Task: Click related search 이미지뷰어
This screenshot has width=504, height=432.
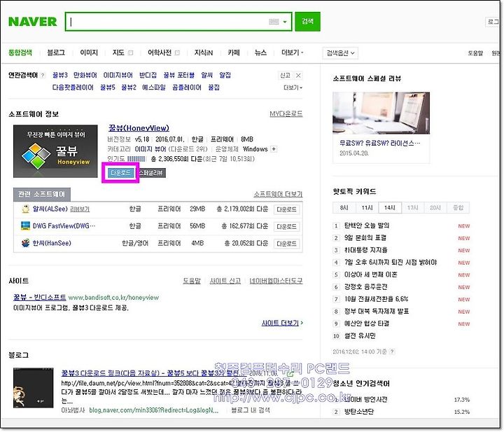Action: point(118,75)
